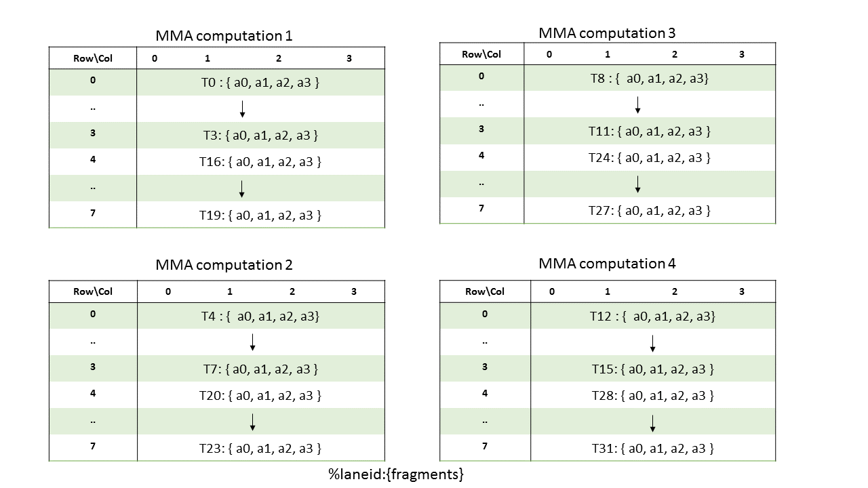
Task: Select the T11 fragment row text
Action: coord(650,131)
